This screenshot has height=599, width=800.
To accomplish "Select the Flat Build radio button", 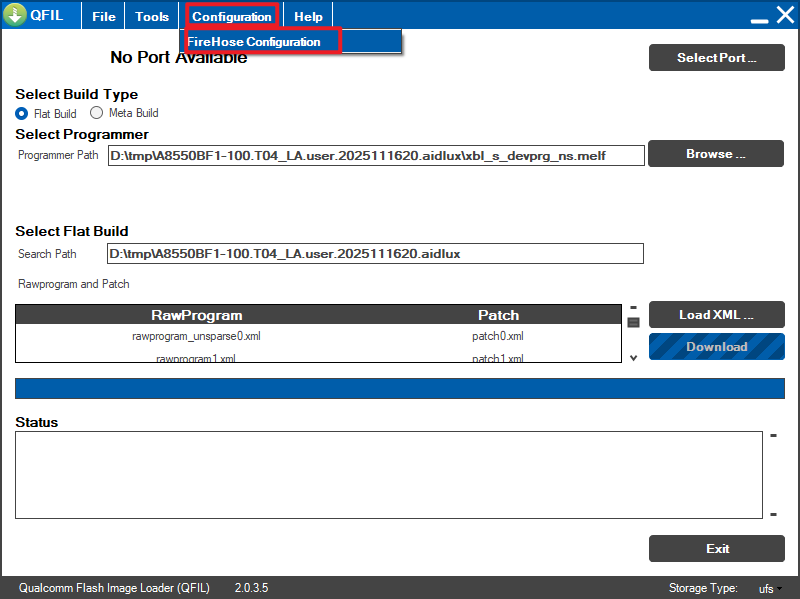I will pos(22,113).
